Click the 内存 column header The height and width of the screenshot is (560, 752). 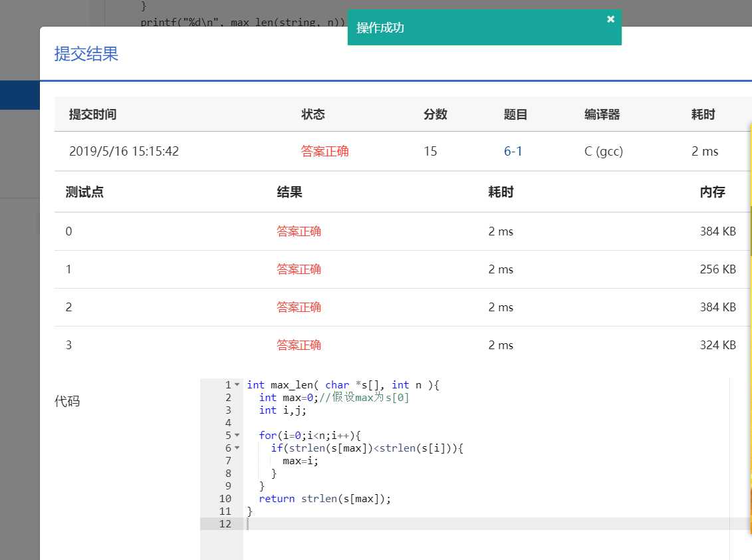[x=712, y=192]
